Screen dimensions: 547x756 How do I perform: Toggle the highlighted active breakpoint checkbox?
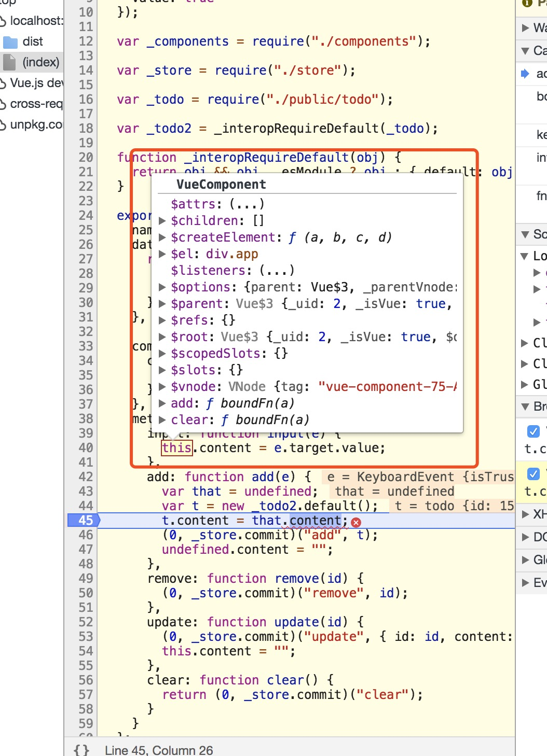click(533, 473)
